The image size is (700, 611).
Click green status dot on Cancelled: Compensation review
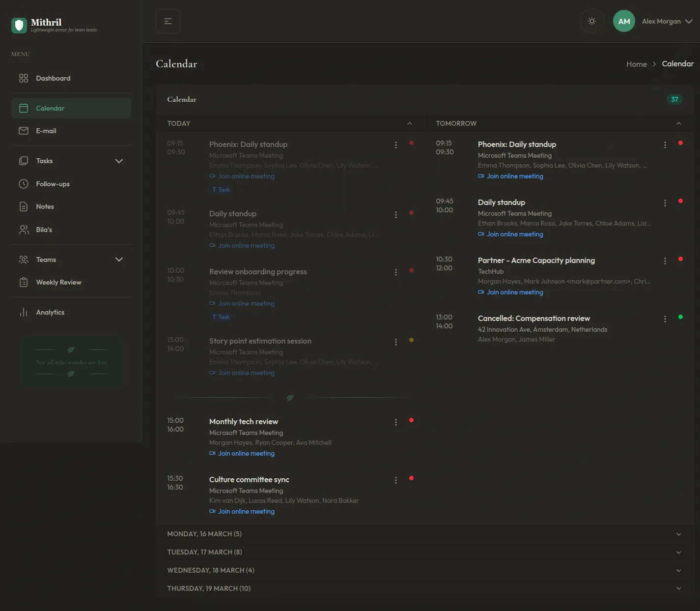(x=680, y=317)
